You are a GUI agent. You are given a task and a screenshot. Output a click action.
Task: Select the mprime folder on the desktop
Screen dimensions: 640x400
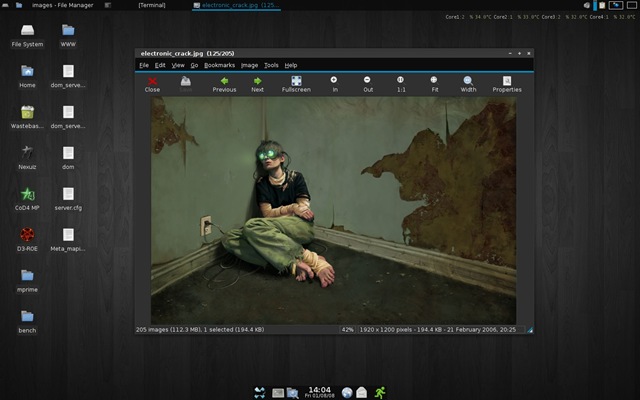[x=27, y=281]
